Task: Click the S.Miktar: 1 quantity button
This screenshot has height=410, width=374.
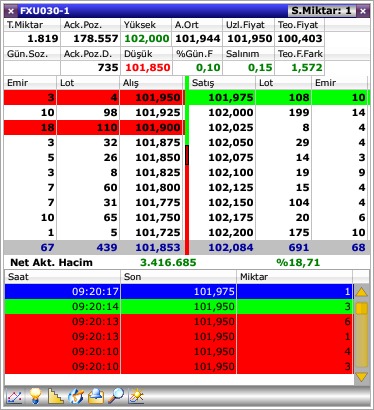Action: [321, 11]
